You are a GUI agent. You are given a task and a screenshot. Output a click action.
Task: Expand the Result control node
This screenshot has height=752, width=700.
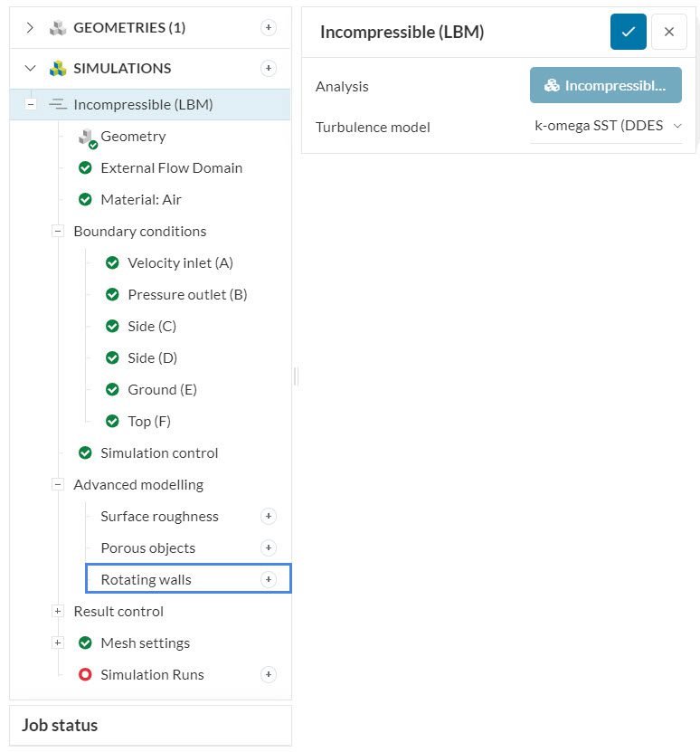58,611
